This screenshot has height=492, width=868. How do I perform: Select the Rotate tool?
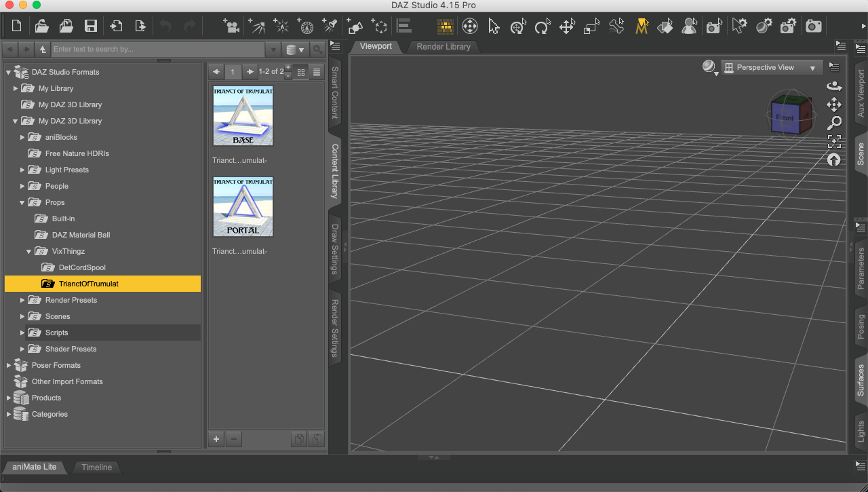point(542,26)
